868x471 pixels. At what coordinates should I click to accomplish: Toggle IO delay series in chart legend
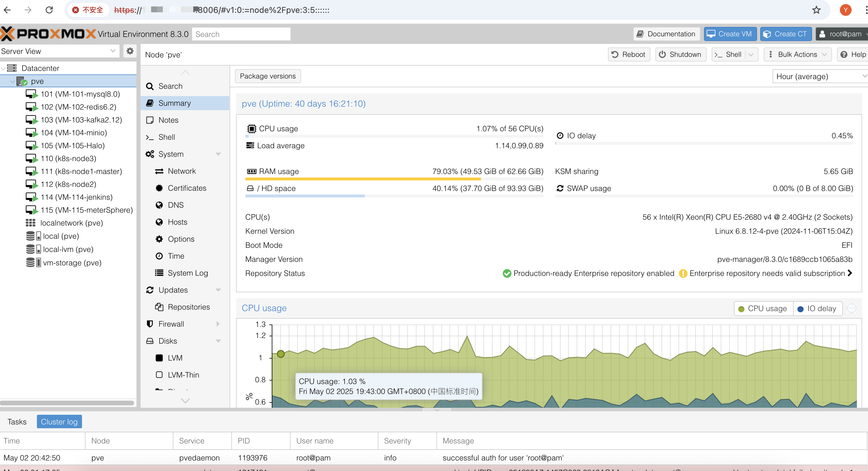pyautogui.click(x=817, y=309)
